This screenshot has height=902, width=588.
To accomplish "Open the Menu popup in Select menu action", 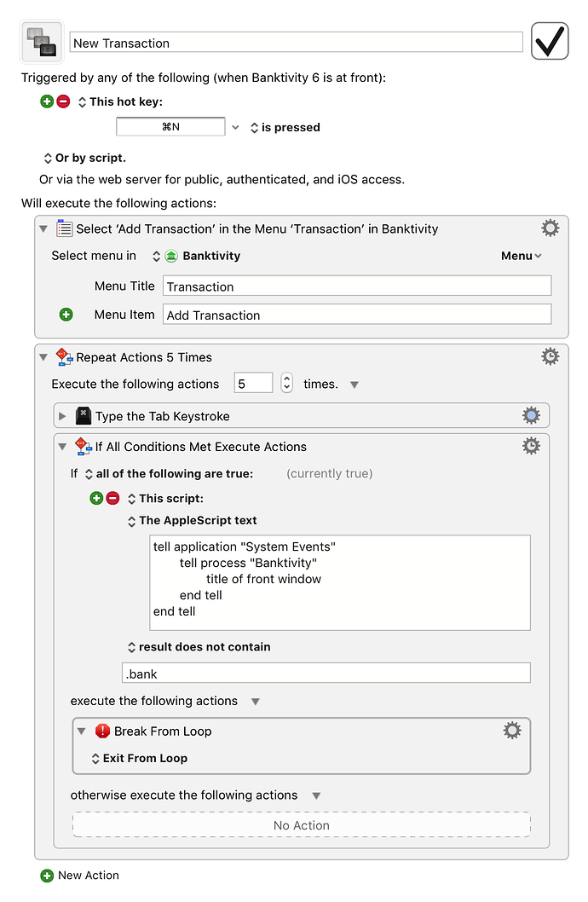I will [522, 256].
